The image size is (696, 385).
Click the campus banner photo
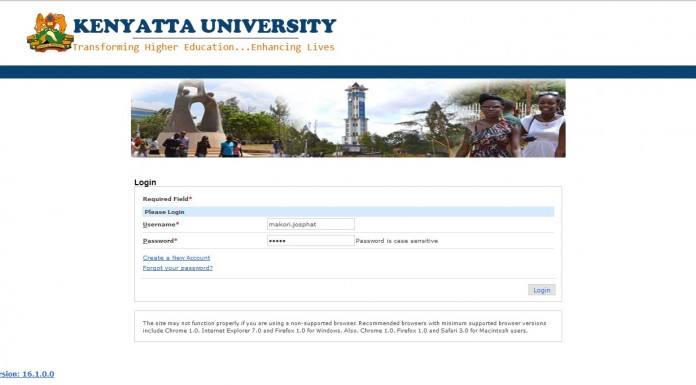348,119
